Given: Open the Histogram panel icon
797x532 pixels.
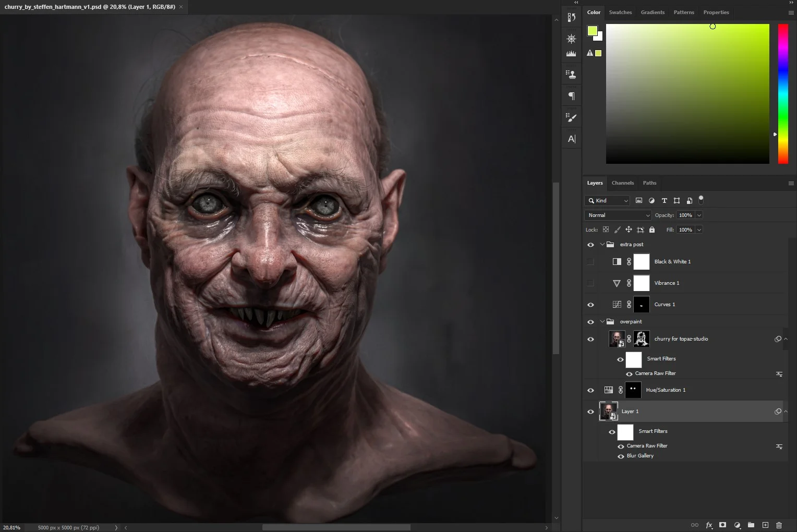Looking at the screenshot, I should pos(572,53).
